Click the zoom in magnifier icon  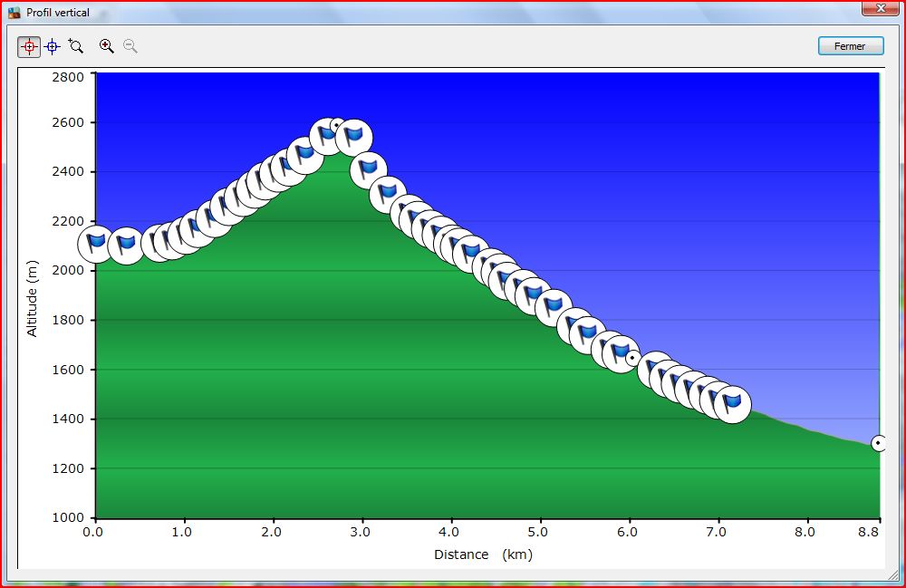coord(107,46)
